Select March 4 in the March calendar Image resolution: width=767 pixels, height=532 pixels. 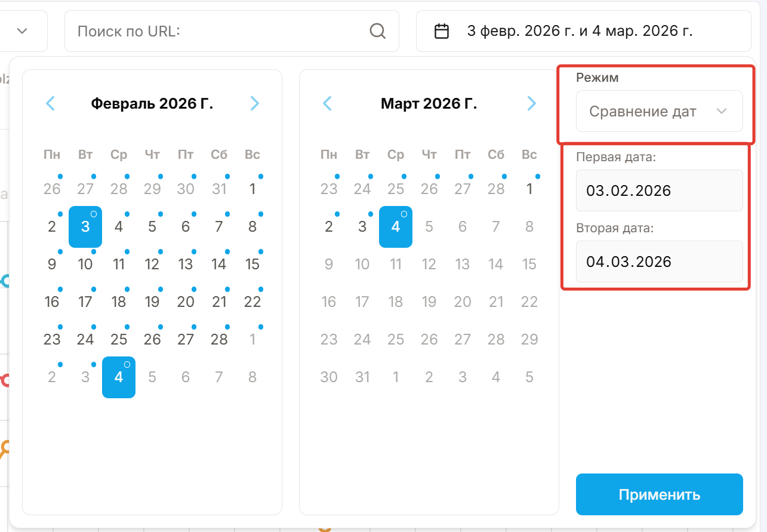click(x=396, y=227)
